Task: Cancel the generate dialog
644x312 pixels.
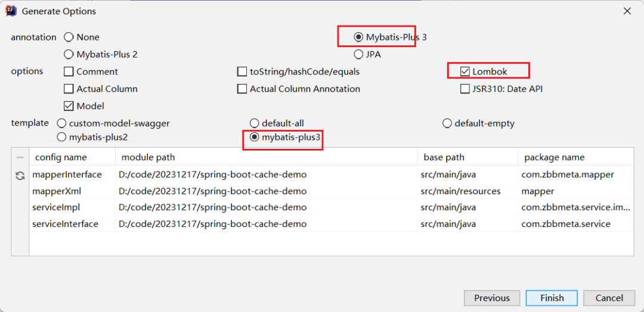Action: pyautogui.click(x=609, y=298)
